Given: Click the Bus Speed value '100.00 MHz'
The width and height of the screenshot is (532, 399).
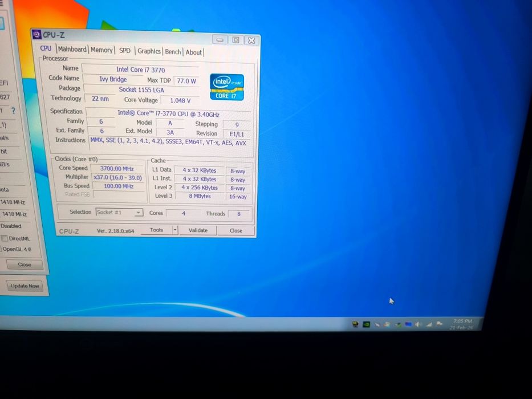Looking at the screenshot, I should pyautogui.click(x=119, y=186).
